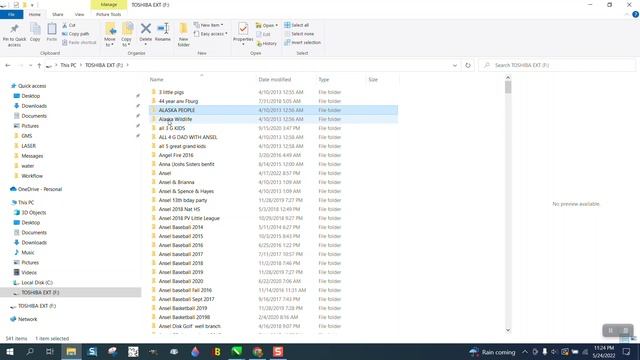Open the Copy to dropdown
Viewport: 640px width, 360px height.
(127, 35)
